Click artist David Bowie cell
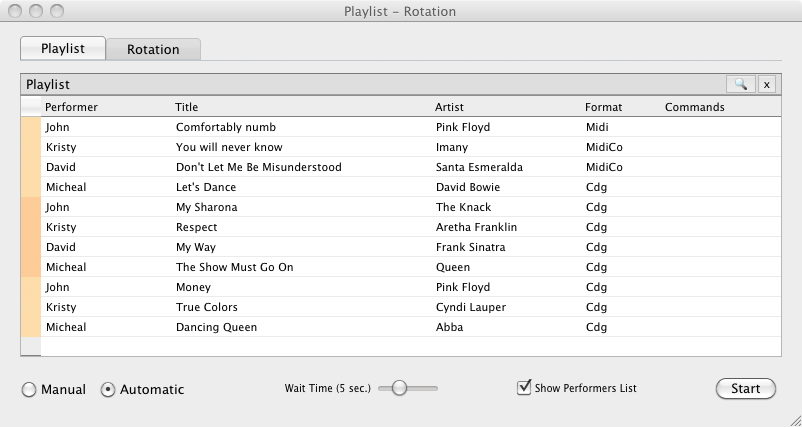The image size is (802, 427). 468,187
